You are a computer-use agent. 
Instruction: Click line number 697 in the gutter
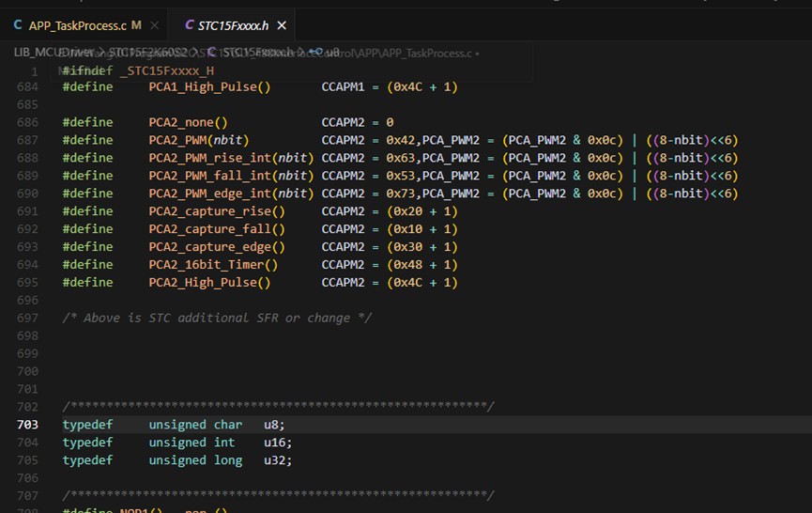[x=27, y=319]
